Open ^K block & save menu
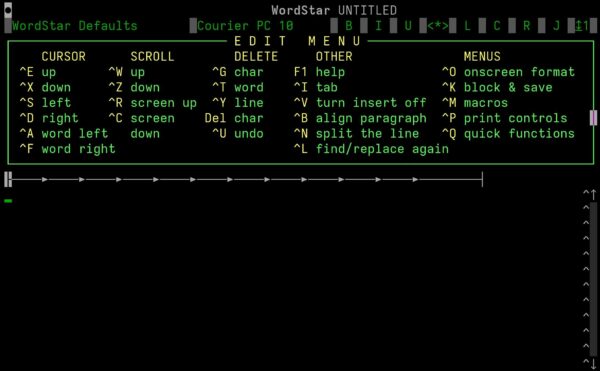This screenshot has width=600, height=371. [497, 88]
